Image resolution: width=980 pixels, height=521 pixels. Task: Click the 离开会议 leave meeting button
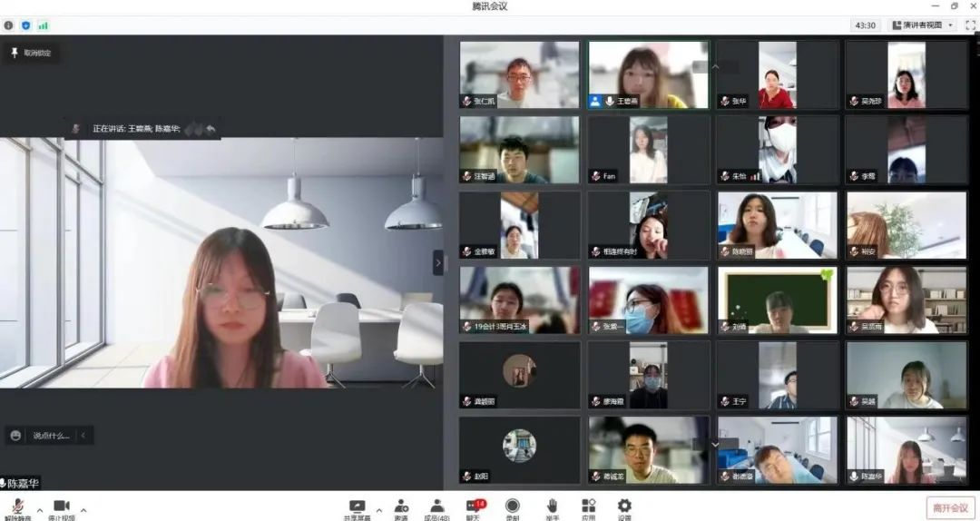[x=950, y=508]
